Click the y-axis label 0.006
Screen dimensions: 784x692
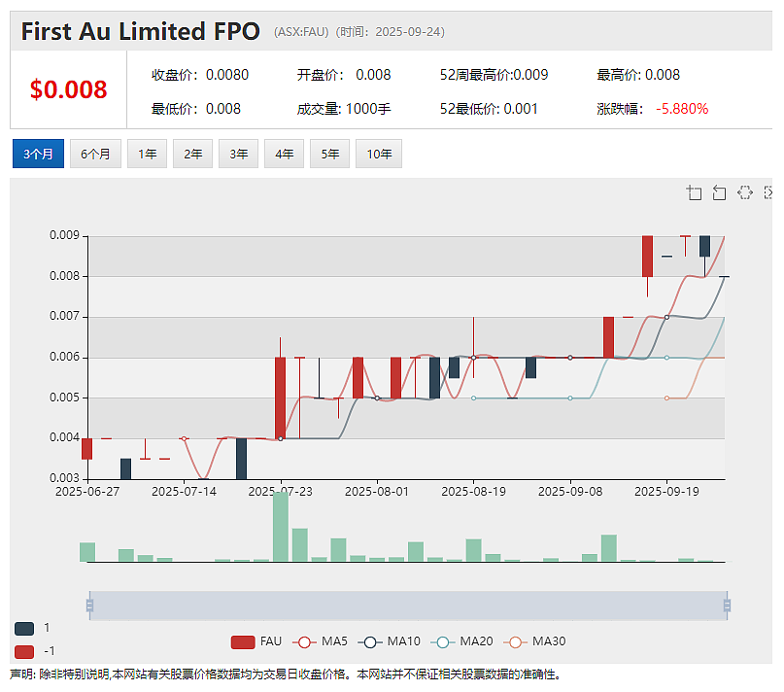64,357
